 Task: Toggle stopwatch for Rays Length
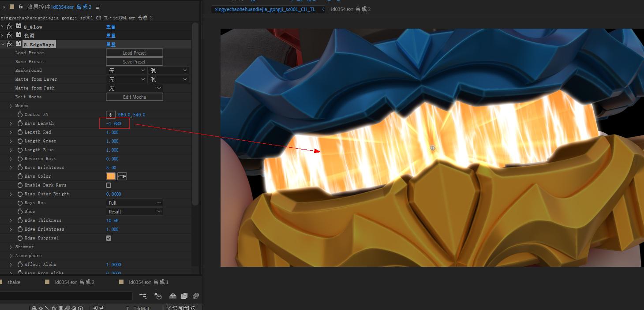20,123
